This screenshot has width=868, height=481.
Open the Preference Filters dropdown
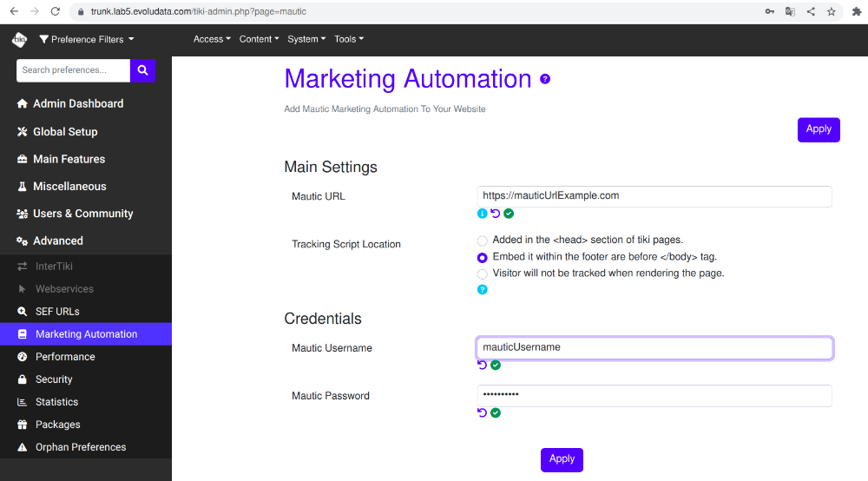[x=87, y=39]
